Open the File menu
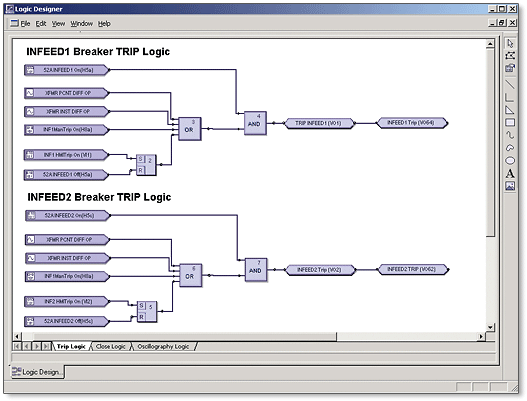The width and height of the screenshot is (527, 401). coord(25,24)
